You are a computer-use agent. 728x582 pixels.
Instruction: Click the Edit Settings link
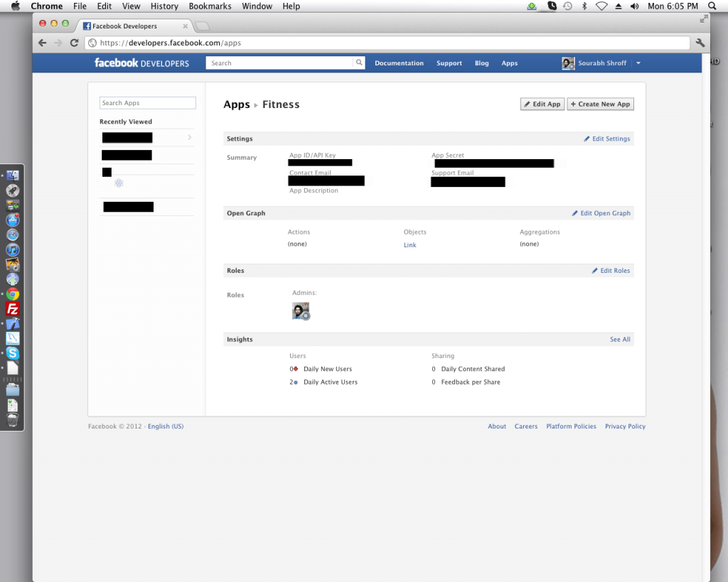[x=607, y=139]
